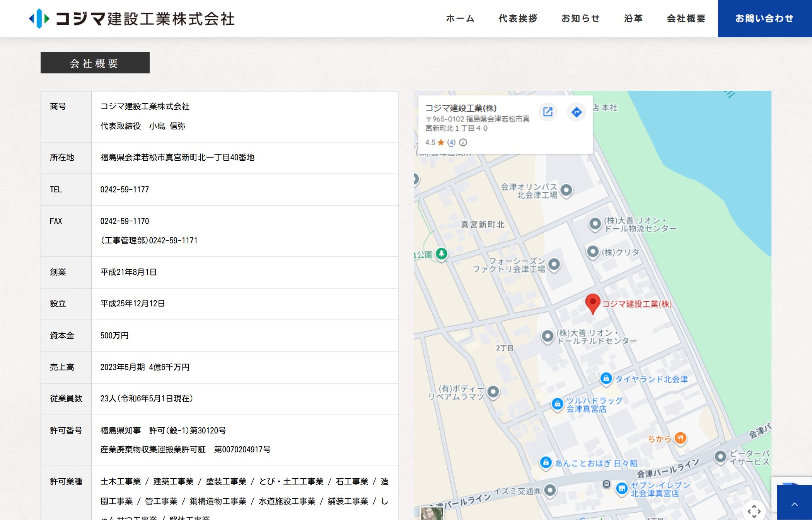The image size is (812, 520).
Task: Click the 工事管理部 fax 0242-59-1171
Action: coord(149,241)
